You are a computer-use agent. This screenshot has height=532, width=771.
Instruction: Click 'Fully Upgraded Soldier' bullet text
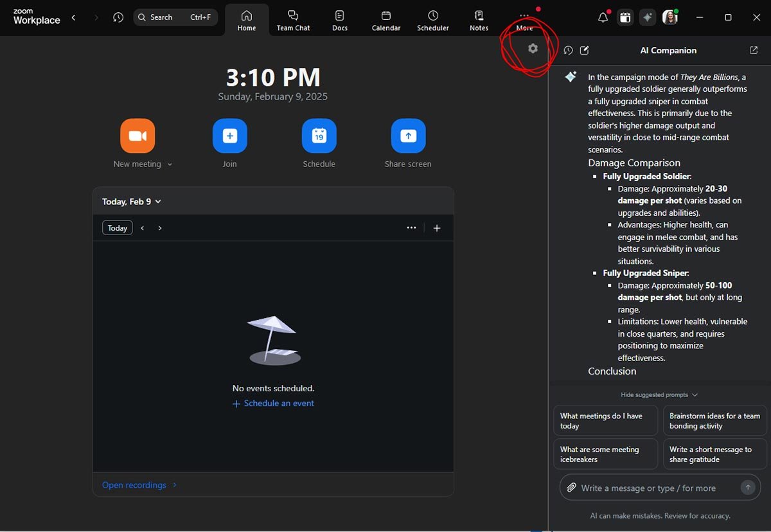pyautogui.click(x=646, y=176)
